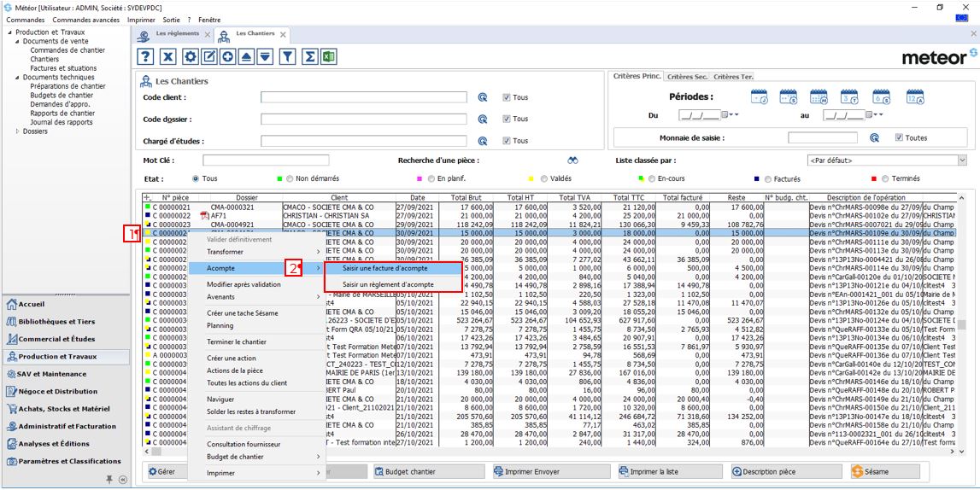Open the au date picker dropdown
This screenshot has height=490, width=980.
point(870,115)
